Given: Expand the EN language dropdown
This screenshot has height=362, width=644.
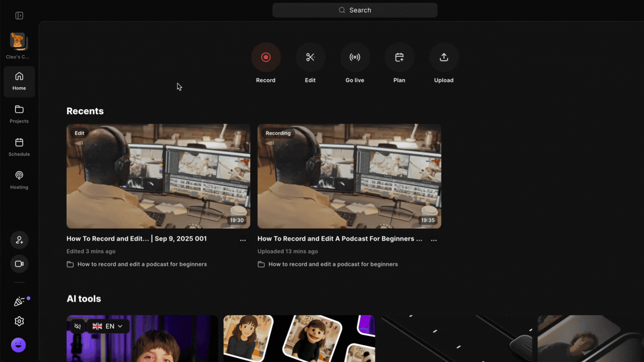Looking at the screenshot, I should tap(108, 326).
